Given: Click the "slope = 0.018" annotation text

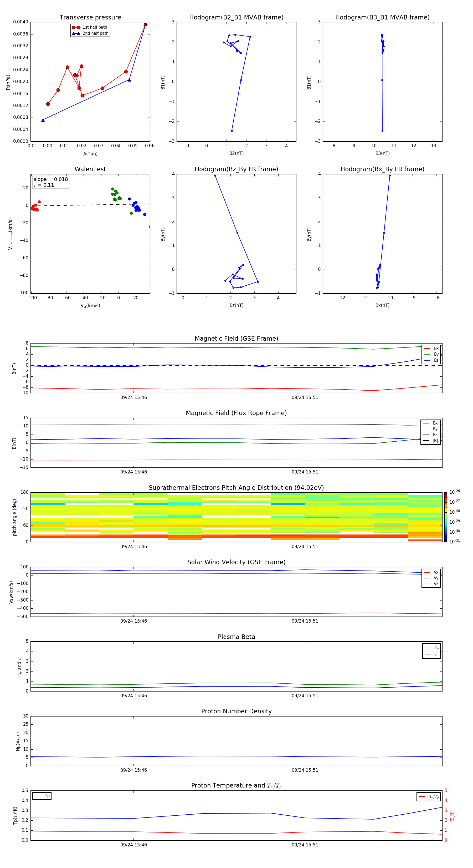Looking at the screenshot, I should [51, 179].
